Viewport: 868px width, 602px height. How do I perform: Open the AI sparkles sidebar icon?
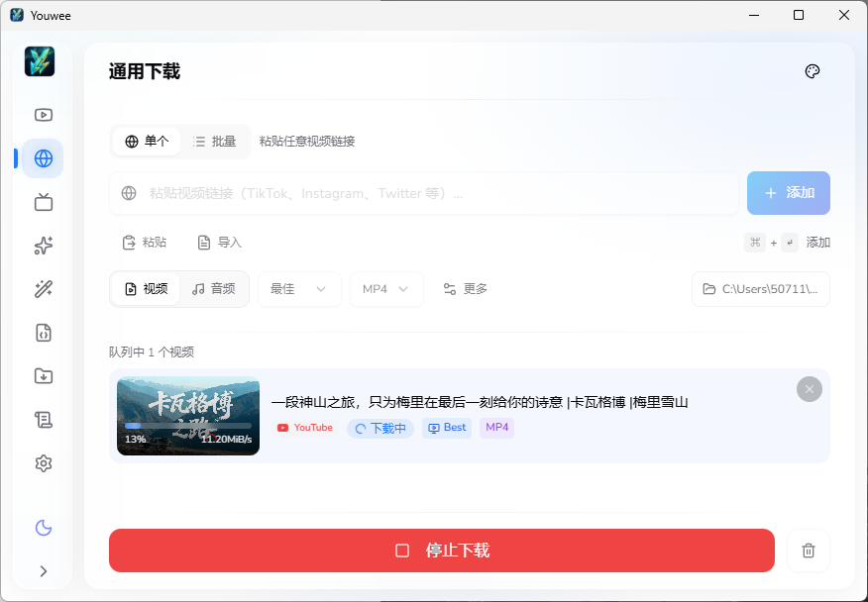pos(43,246)
